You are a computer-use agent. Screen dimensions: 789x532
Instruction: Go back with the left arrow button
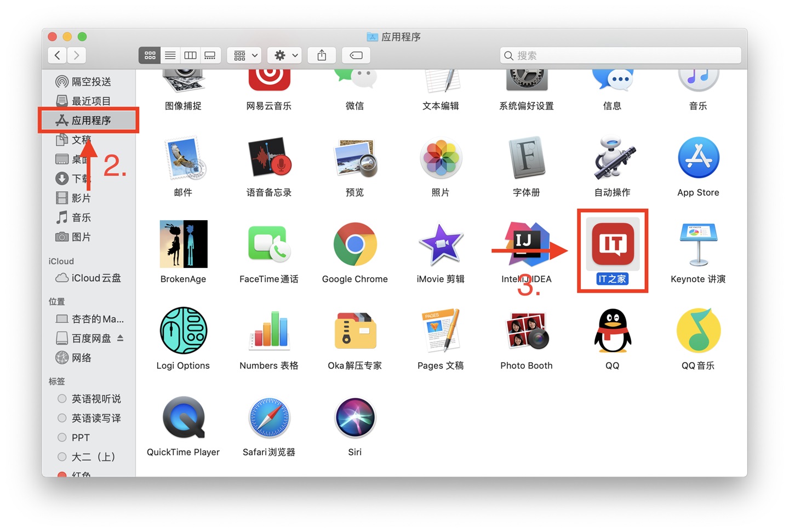tap(57, 55)
